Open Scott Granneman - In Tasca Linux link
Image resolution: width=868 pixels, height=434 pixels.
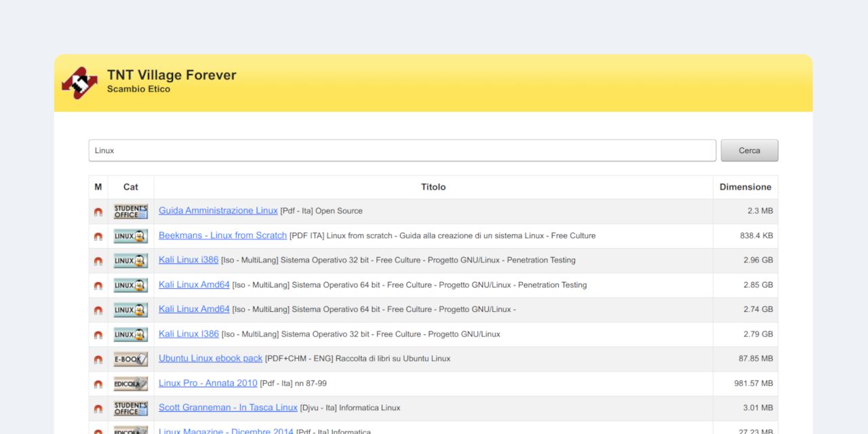228,408
